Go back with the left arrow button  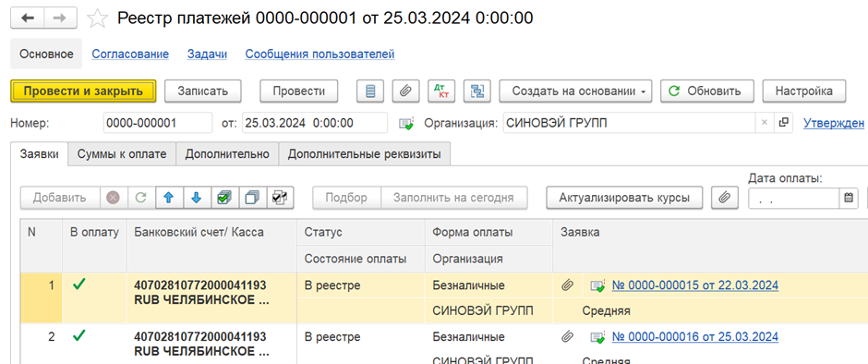[27, 18]
